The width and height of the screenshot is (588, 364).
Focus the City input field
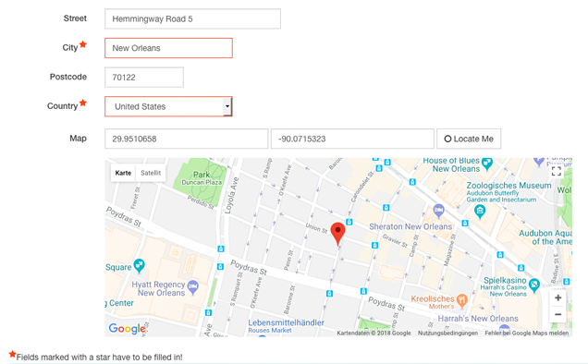[x=168, y=48]
